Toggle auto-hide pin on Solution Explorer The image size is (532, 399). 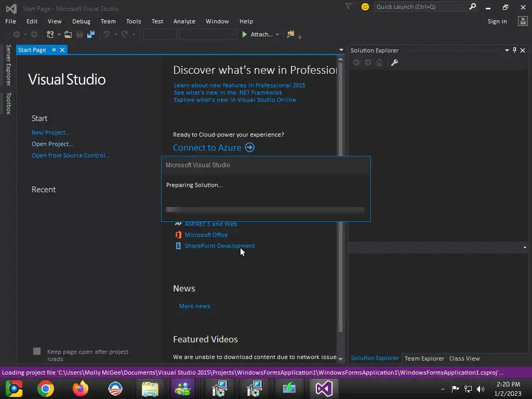pyautogui.click(x=514, y=50)
